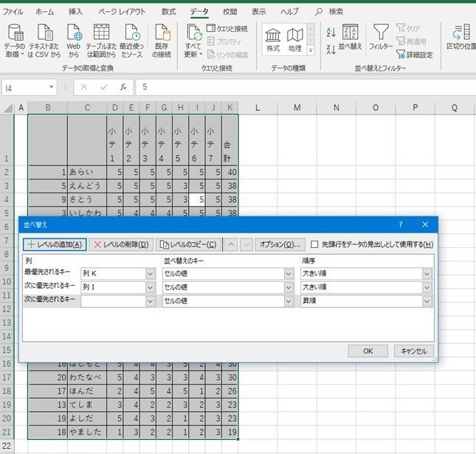Click formula bar cancel X icon
This screenshot has width=476, height=454.
84,87
